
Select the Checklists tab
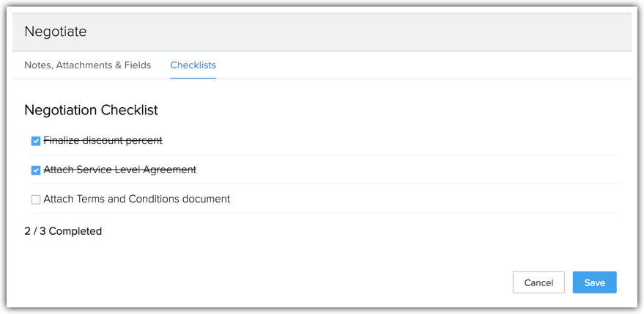(193, 65)
